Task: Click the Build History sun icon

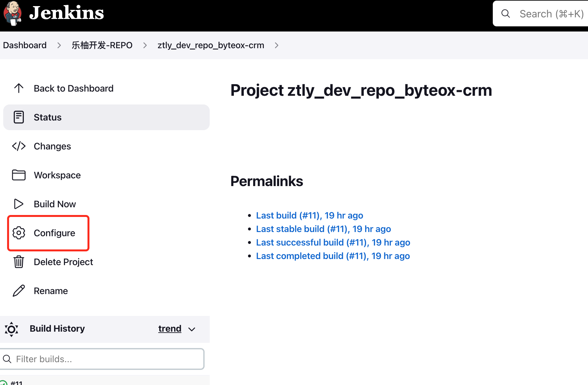Action: tap(12, 329)
